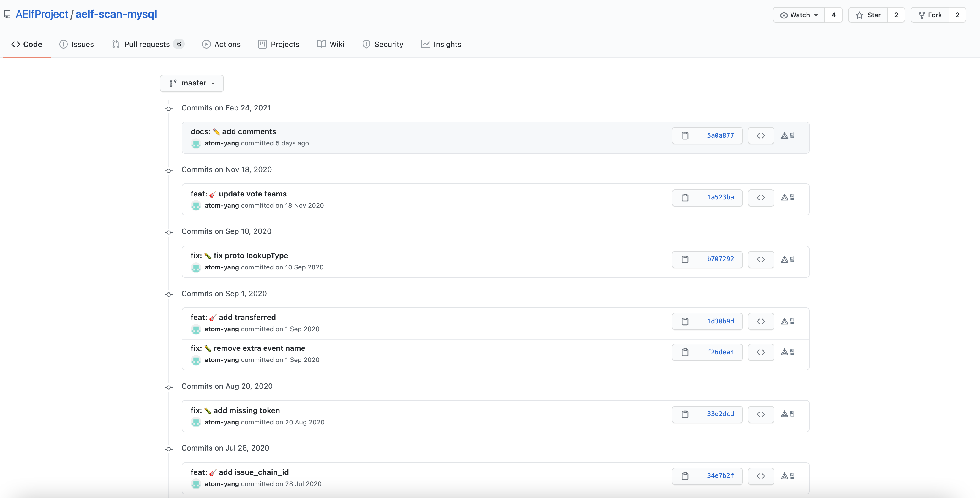Browse repository at commit 34e7b2f

pyautogui.click(x=761, y=476)
